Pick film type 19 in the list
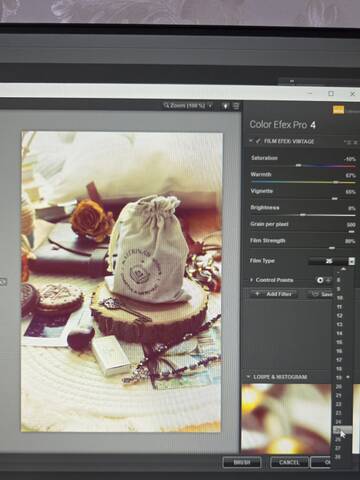Viewport: 360px width, 480px height. click(339, 378)
